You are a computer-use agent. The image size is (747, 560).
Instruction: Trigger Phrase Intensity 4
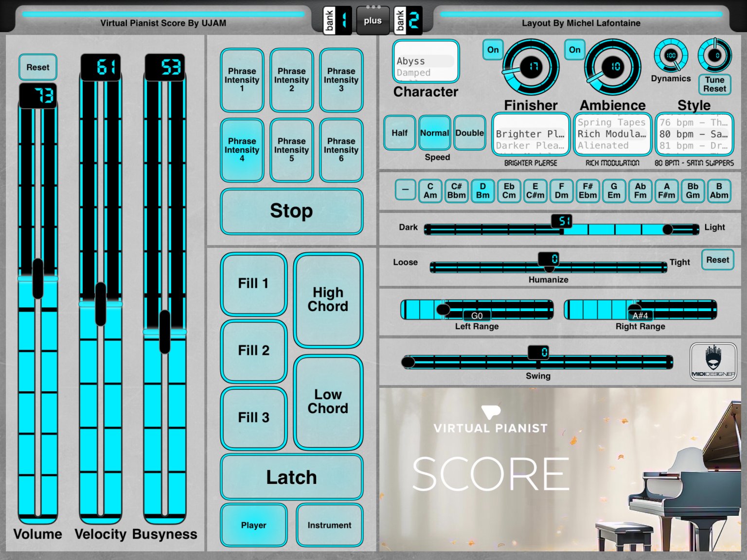242,150
